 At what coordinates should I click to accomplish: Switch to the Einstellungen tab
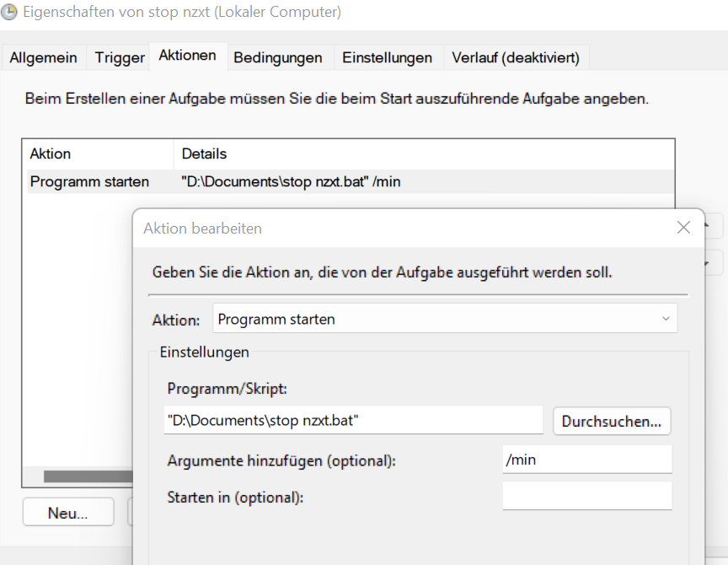[x=387, y=58]
